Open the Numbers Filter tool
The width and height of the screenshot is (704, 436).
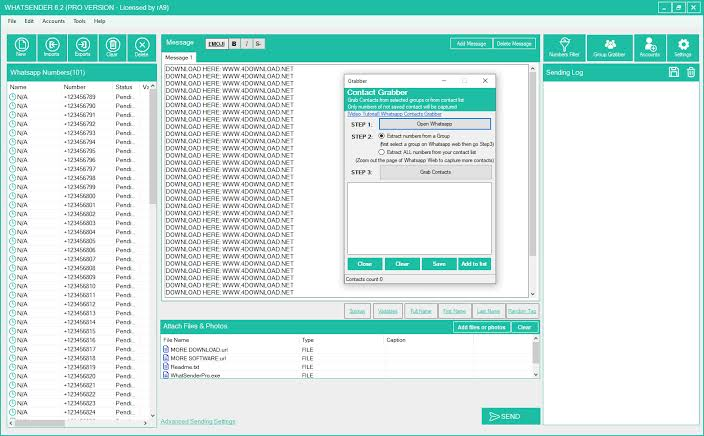pyautogui.click(x=564, y=48)
